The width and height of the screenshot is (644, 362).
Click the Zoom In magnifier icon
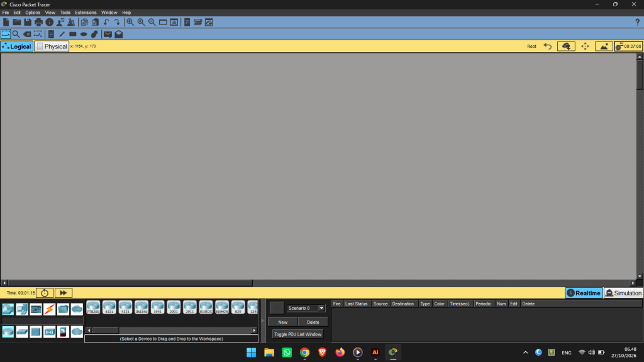pos(130,22)
